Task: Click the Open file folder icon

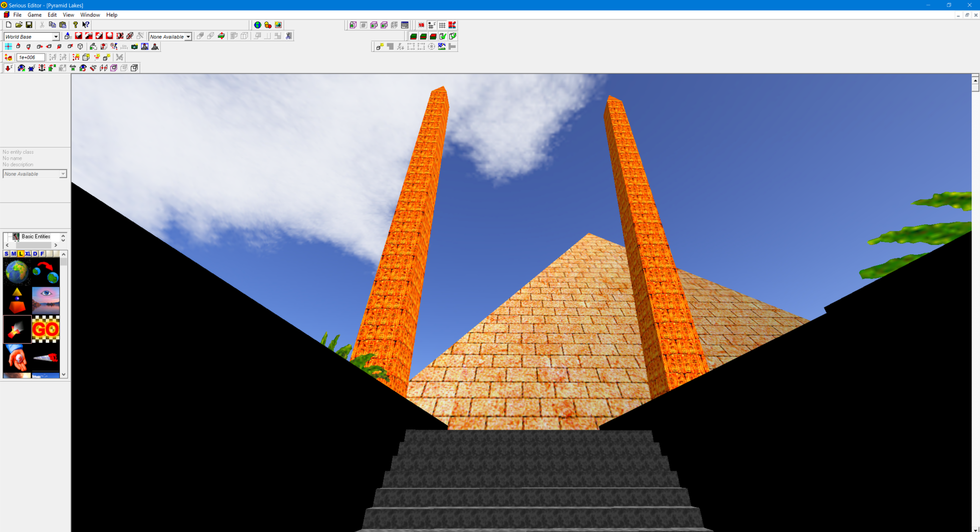Action: click(x=19, y=25)
